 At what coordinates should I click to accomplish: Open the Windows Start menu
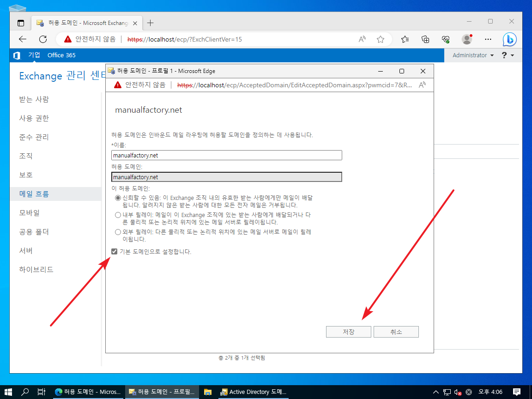pyautogui.click(x=8, y=392)
